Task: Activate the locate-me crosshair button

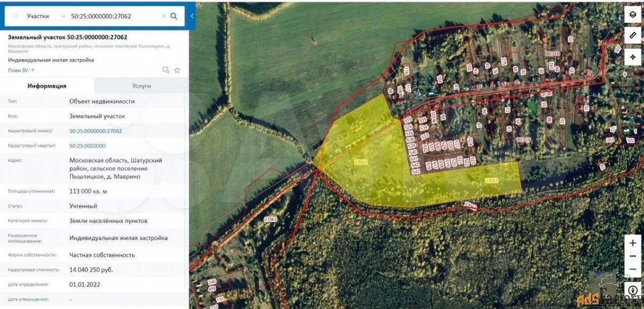Action: tap(633, 57)
